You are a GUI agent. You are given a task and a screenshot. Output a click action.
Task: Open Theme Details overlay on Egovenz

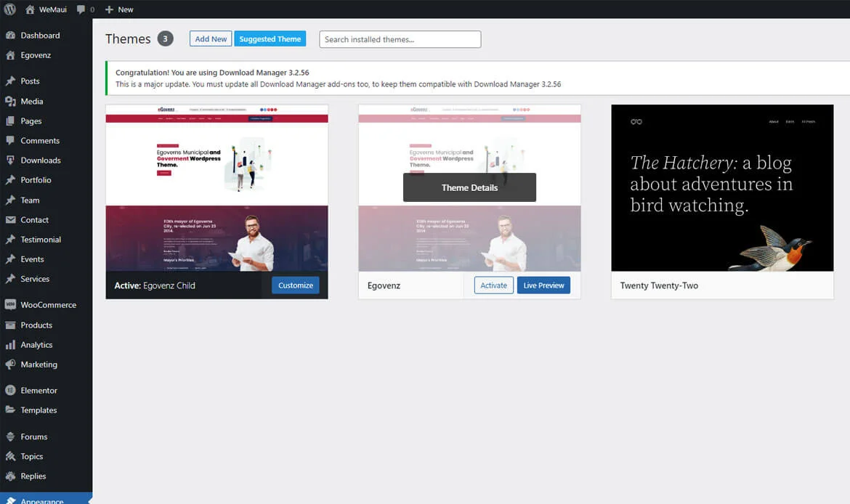click(x=469, y=187)
